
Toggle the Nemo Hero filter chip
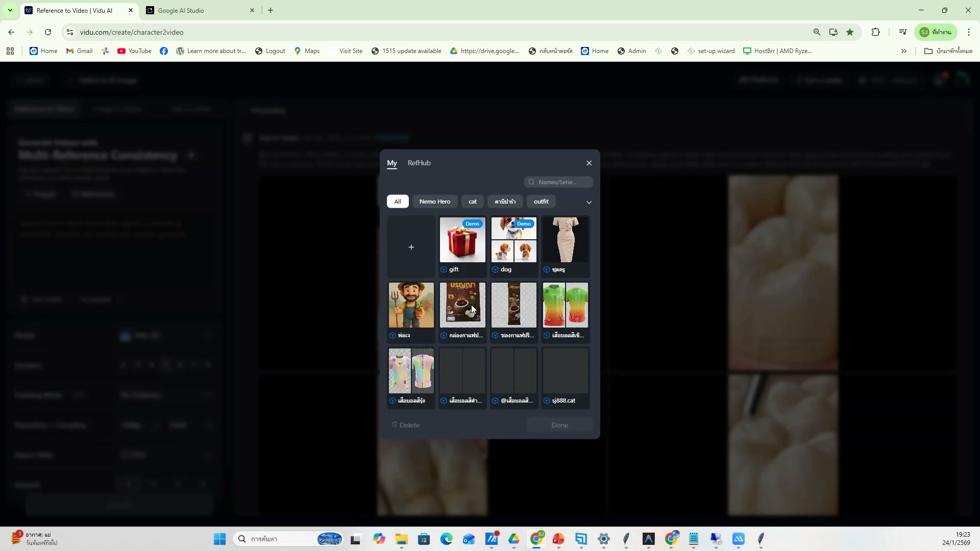(x=434, y=202)
